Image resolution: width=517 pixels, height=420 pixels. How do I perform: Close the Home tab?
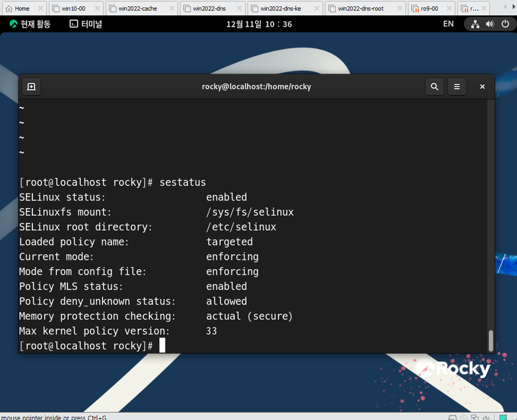pos(41,8)
